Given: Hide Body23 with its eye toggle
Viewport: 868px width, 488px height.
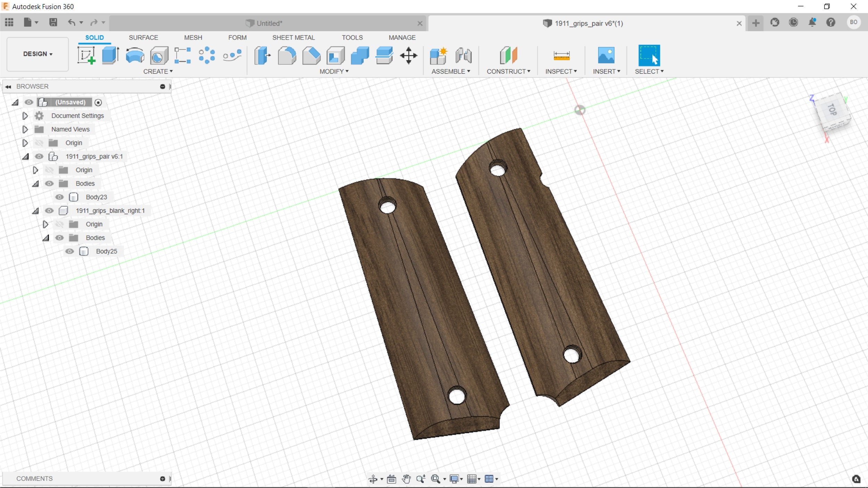Looking at the screenshot, I should pos(60,197).
